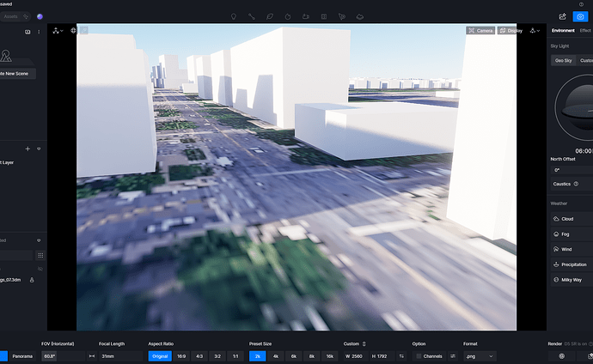Select 3:2 aspect ratio
593x364 pixels.
(217, 356)
